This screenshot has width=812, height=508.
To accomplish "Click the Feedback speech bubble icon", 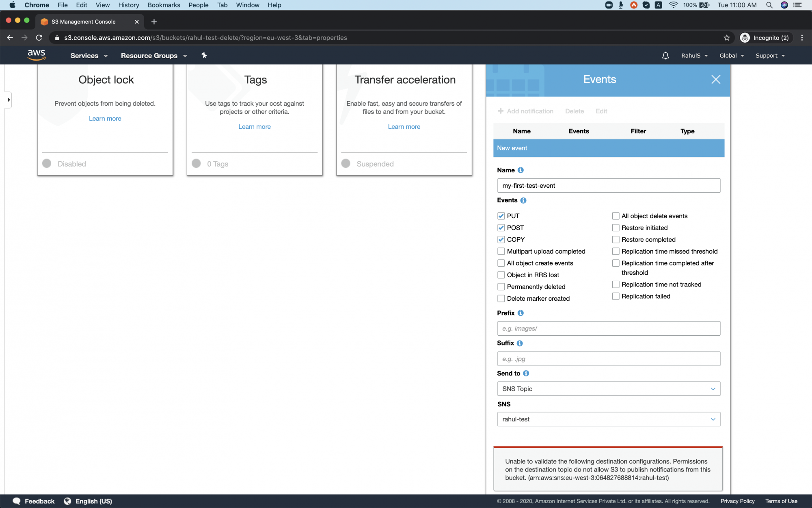I will 17,501.
